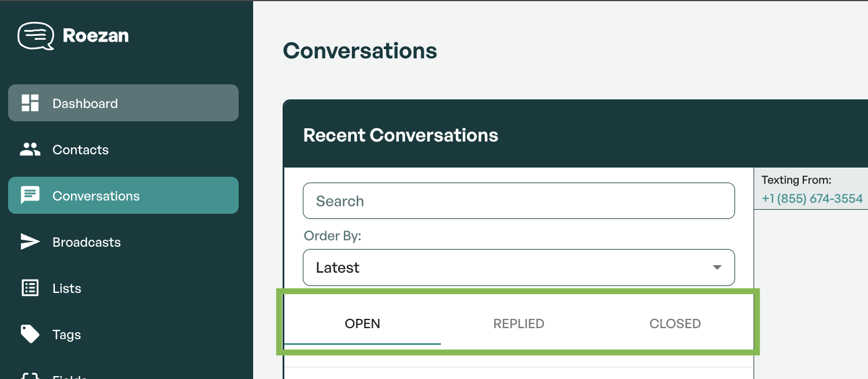Click the Roezan speech bubble logo
The height and width of the screenshot is (379, 868).
36,36
